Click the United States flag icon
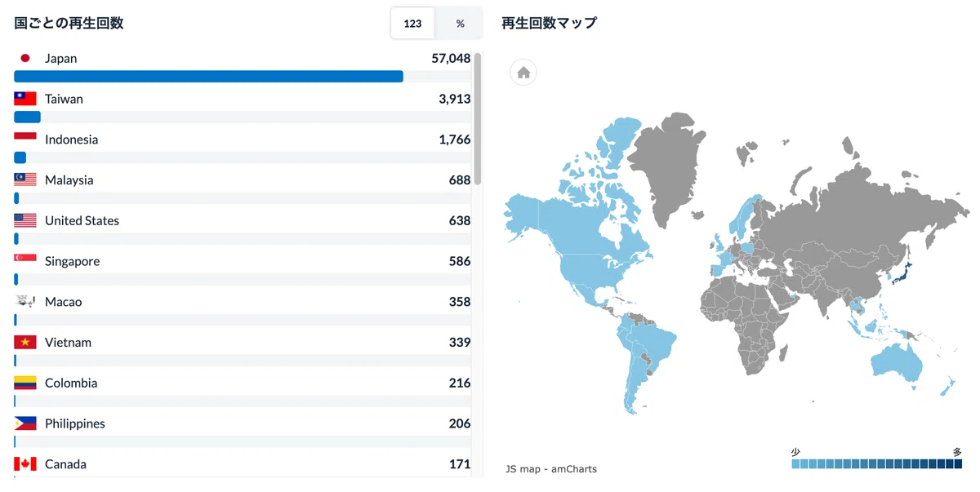Image resolution: width=980 pixels, height=492 pixels. click(x=25, y=220)
